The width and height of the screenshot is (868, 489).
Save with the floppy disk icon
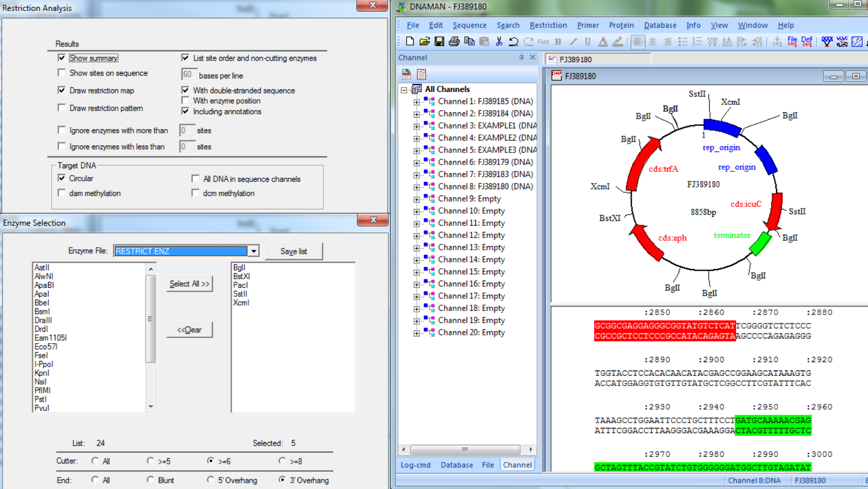tap(439, 41)
